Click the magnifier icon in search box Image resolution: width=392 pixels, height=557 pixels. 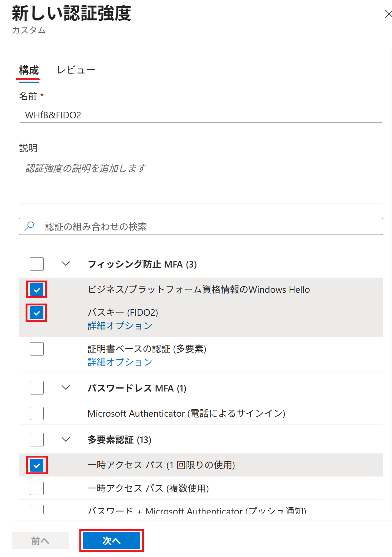click(x=29, y=226)
